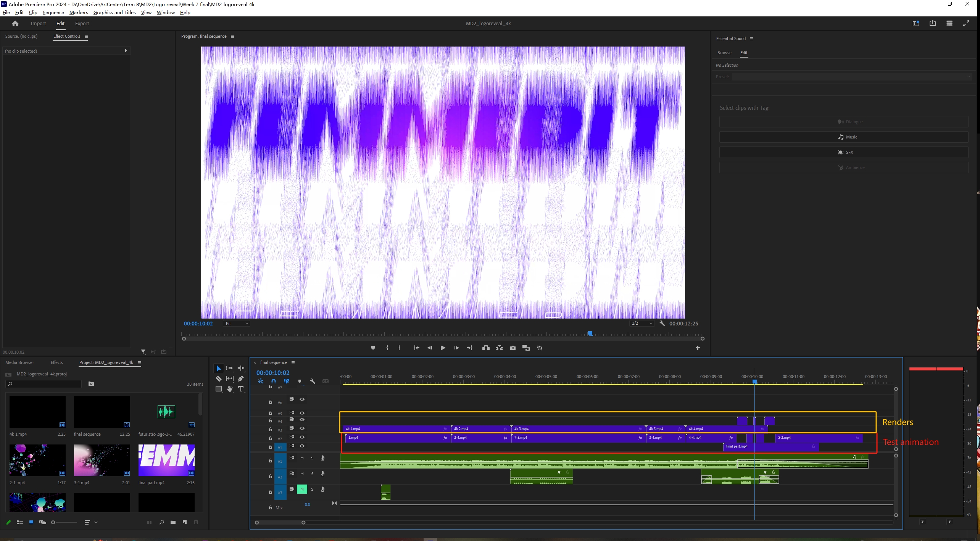Open the Sequence menu
The width and height of the screenshot is (980, 541).
(53, 12)
